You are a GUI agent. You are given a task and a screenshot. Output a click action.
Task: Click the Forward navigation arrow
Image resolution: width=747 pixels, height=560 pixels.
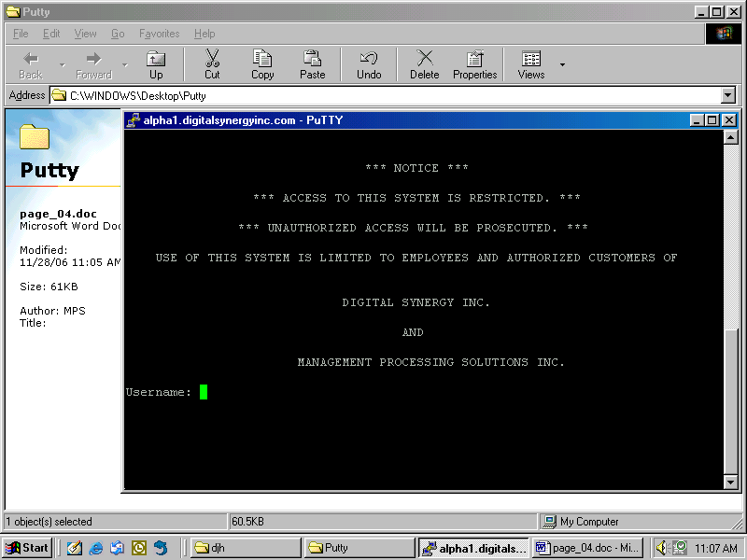pyautogui.click(x=93, y=64)
